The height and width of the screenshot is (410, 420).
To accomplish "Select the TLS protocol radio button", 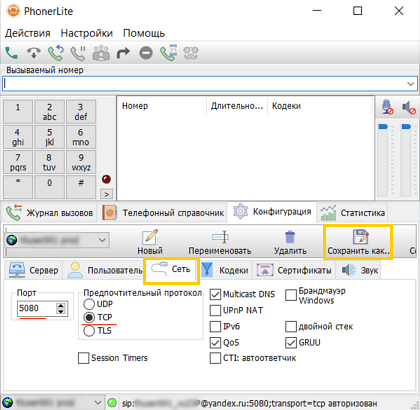I will (89, 331).
